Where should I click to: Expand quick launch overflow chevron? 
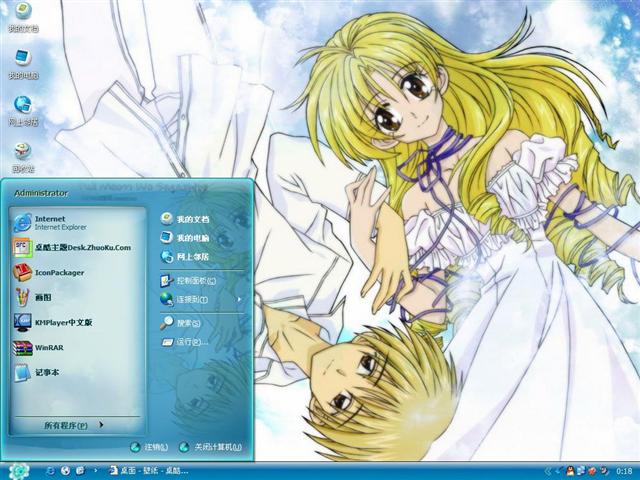tap(96, 471)
